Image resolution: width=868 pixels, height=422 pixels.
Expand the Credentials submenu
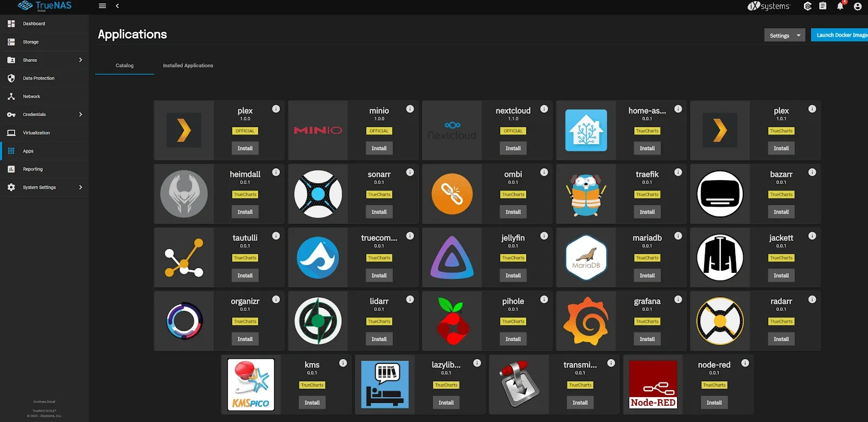click(x=44, y=114)
